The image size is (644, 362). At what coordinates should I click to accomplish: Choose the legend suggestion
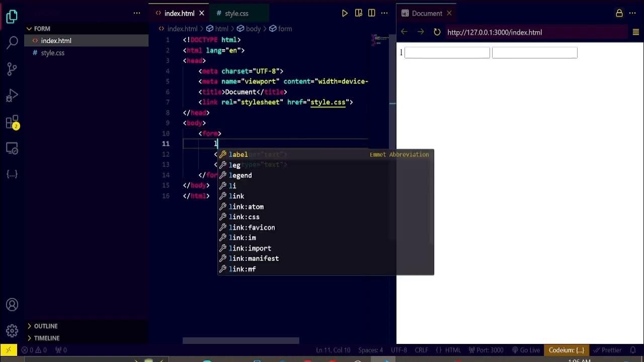326,175
